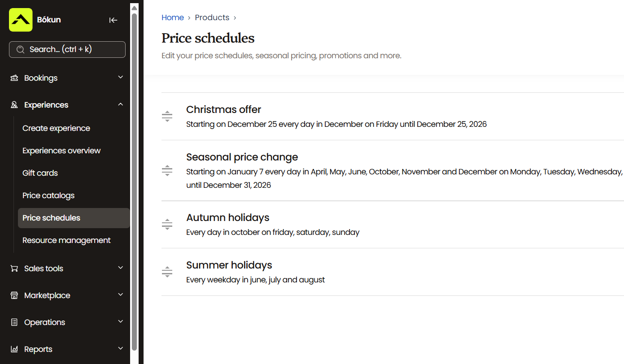
Task: Click the Search input field
Action: tap(67, 49)
